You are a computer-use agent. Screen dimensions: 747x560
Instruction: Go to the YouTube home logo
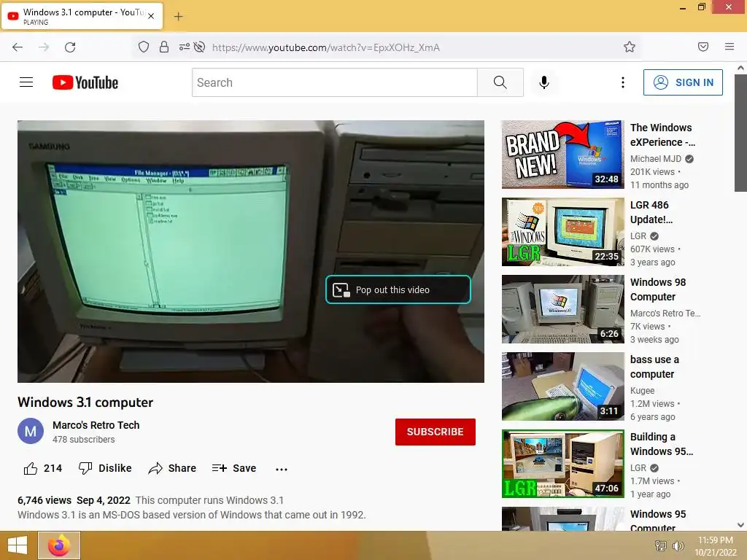pyautogui.click(x=85, y=82)
